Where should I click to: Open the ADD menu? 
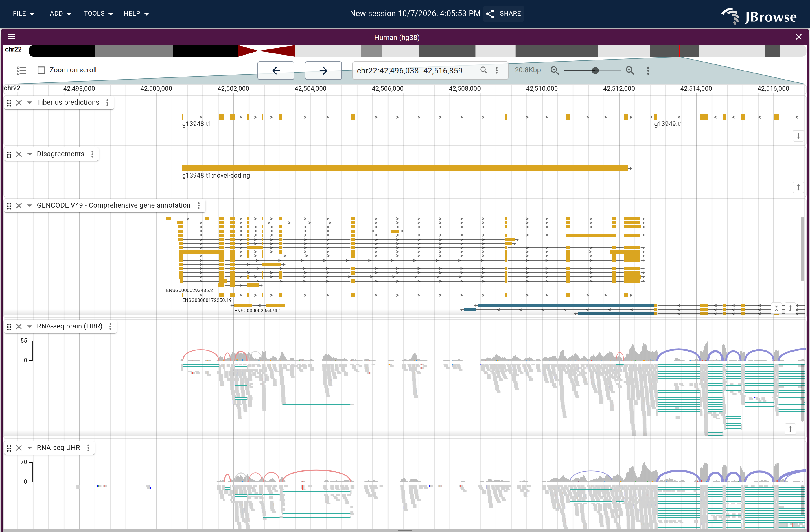60,14
